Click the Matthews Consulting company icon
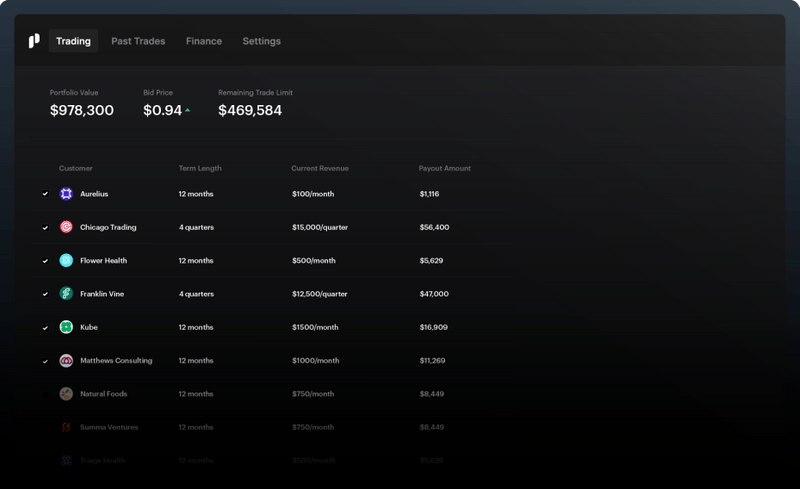Viewport: 800px width, 489px height. pyautogui.click(x=66, y=360)
